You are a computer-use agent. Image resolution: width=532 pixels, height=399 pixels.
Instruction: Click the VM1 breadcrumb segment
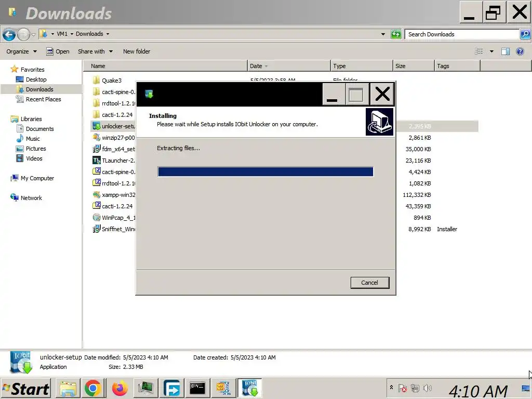pyautogui.click(x=62, y=34)
